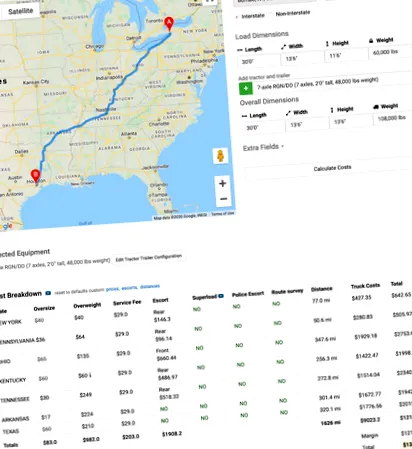This screenshot has height=449, width=412.
Task: Click the Truck Costs column header
Action: pyautogui.click(x=365, y=286)
